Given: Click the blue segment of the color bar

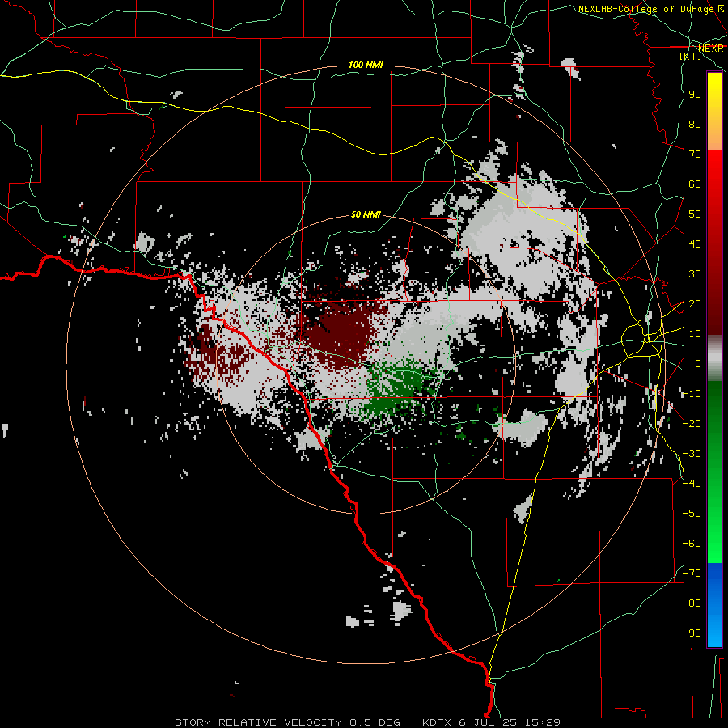Looking at the screenshot, I should pos(714,604).
